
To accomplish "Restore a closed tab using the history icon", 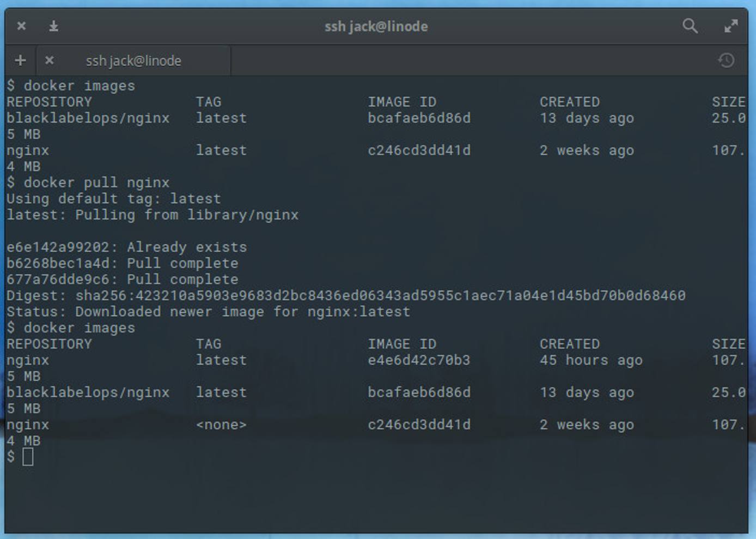I will pos(727,60).
